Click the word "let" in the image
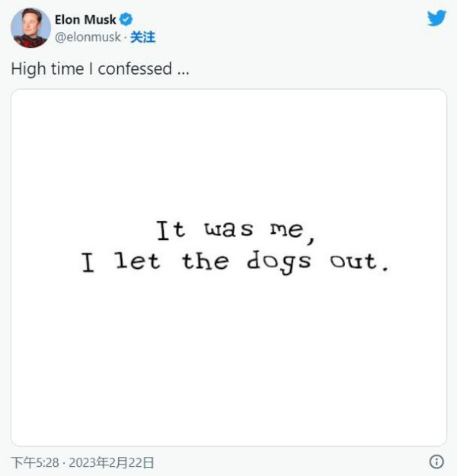This screenshot has width=457, height=476. point(138,262)
